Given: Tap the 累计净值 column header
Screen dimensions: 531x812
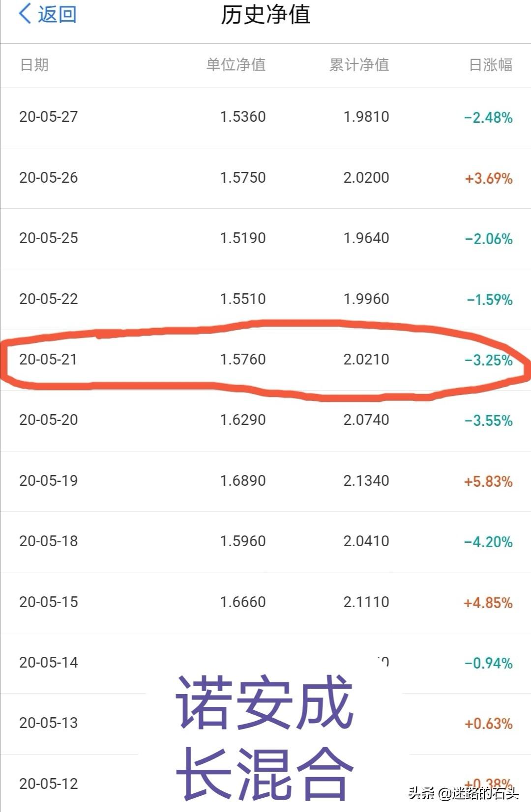Looking at the screenshot, I should (359, 65).
